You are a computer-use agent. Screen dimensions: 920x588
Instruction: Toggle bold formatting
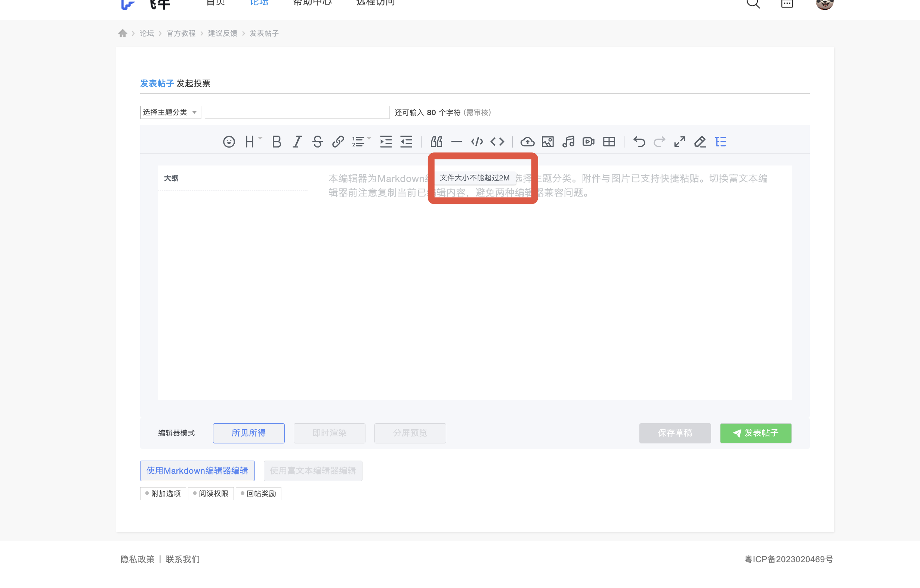pyautogui.click(x=277, y=142)
